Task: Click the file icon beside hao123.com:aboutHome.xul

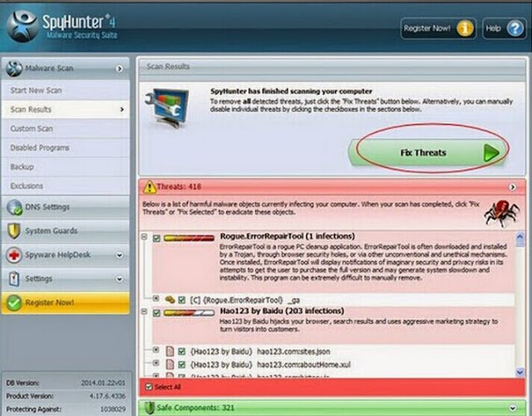Action: [x=170, y=364]
